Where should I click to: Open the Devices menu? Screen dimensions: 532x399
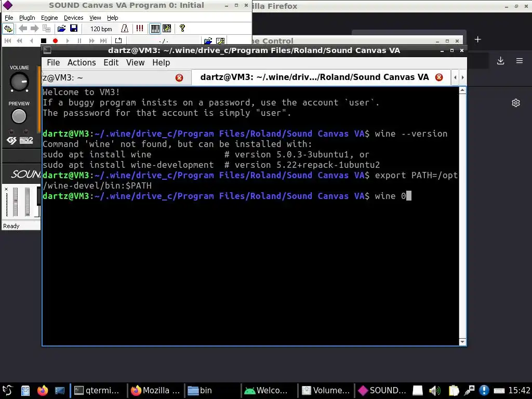pos(74,18)
